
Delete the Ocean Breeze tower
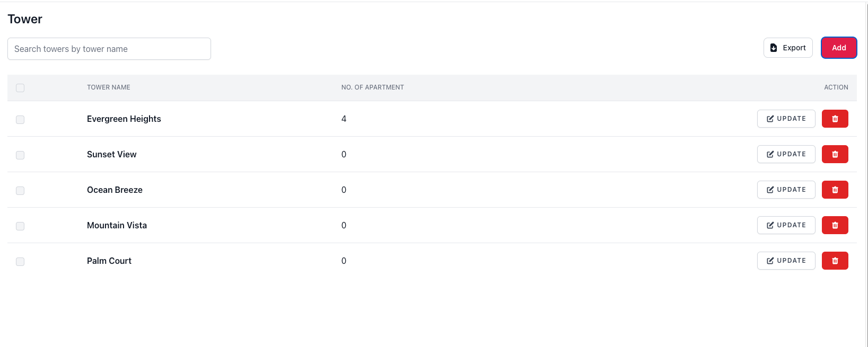[835, 190]
